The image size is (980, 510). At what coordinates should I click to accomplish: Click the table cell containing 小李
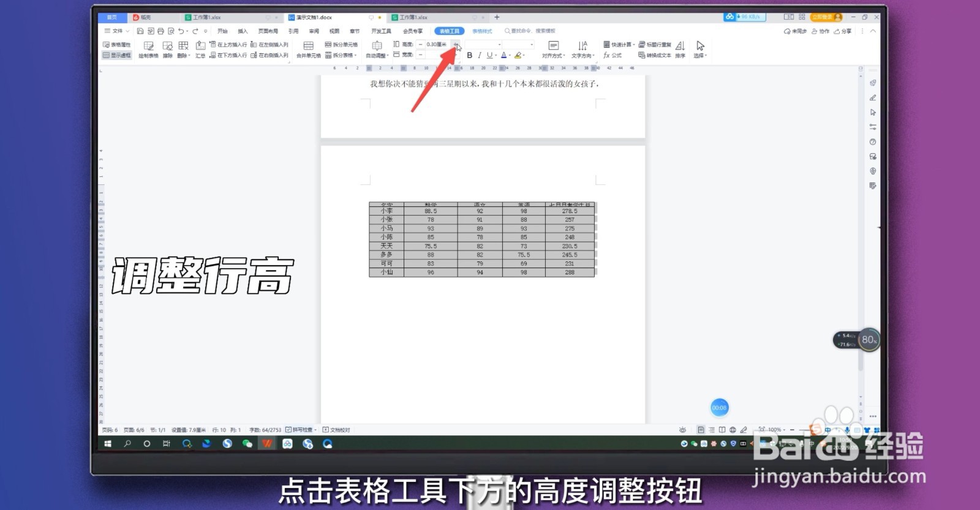[x=386, y=211]
